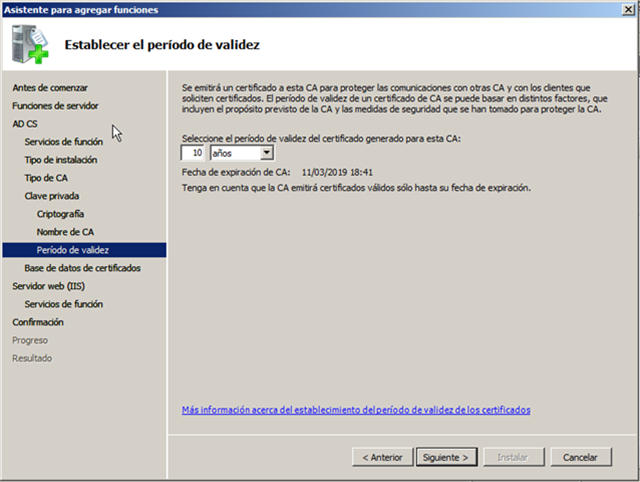Select 'Nombre de CA' in sidebar
The image size is (640, 482).
(65, 232)
